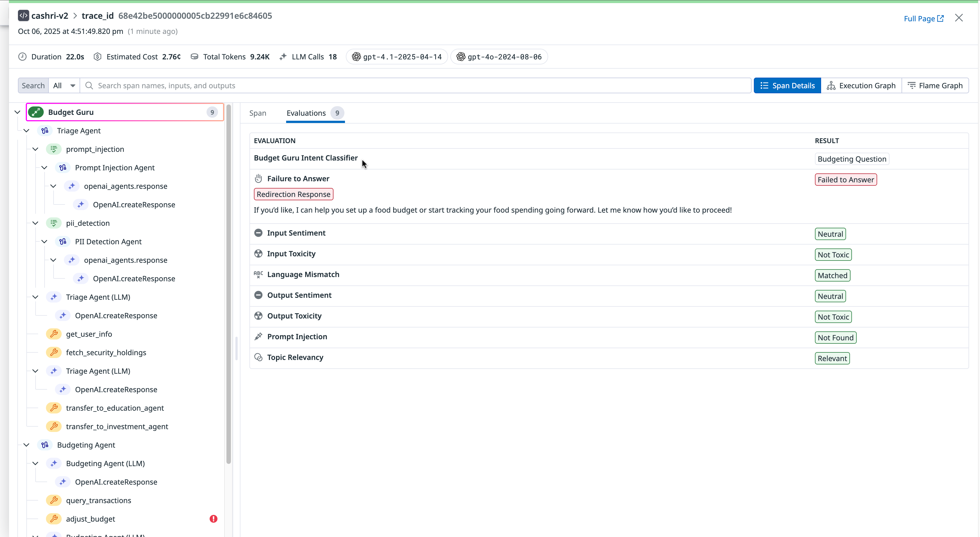Click the Language Mismatch ABC icon
The image size is (980, 537).
258,274
